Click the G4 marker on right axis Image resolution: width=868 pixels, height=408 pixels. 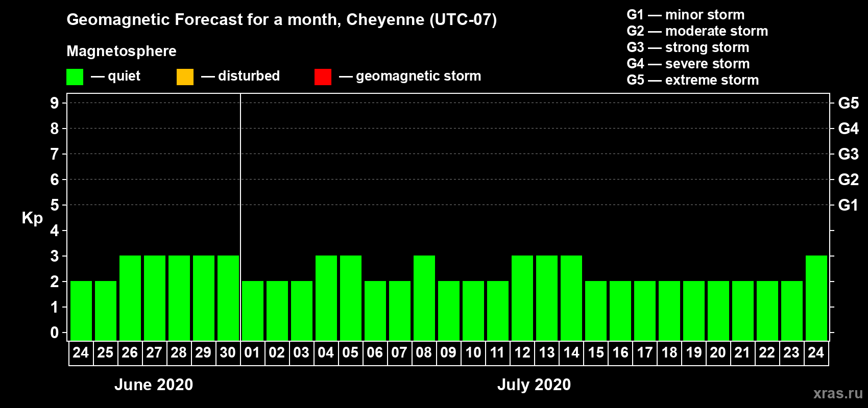[x=848, y=129]
